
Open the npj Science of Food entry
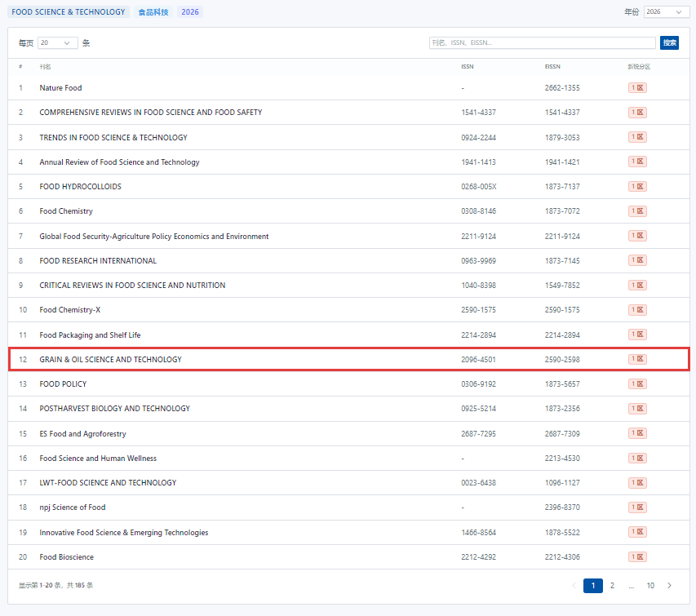[73, 507]
